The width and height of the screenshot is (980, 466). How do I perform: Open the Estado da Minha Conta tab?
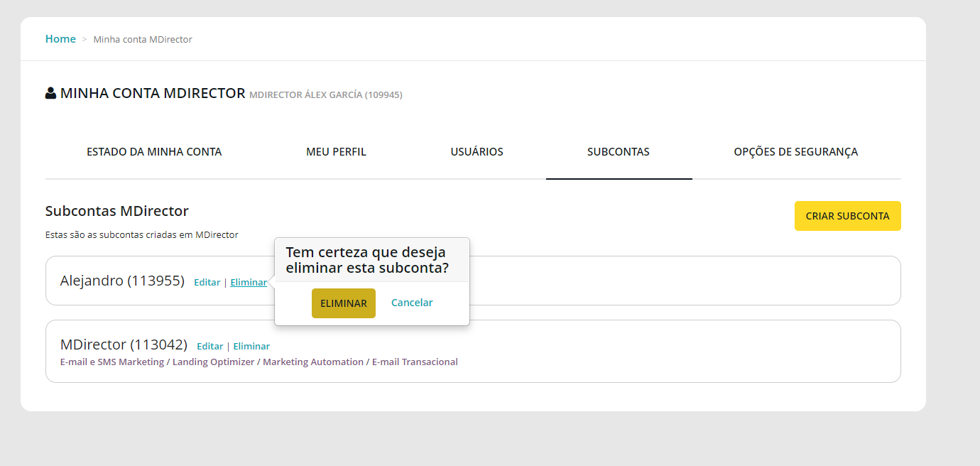154,151
